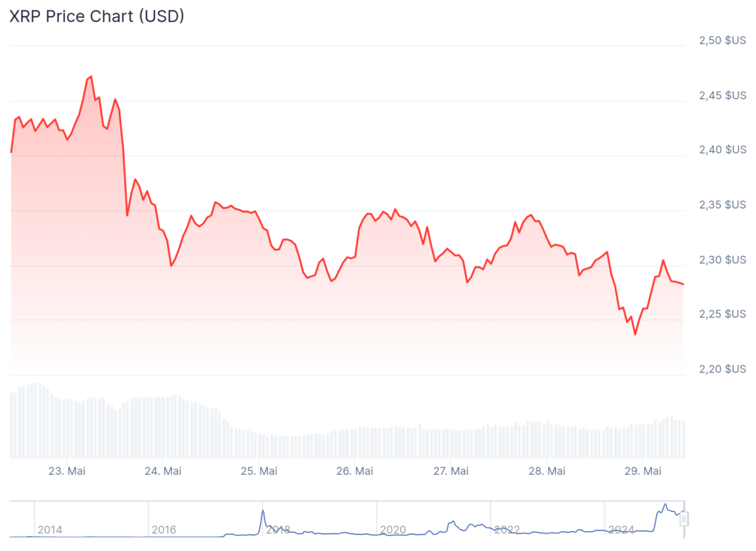The height and width of the screenshot is (551, 756).
Task: Click the 26. Mai date label
Action: [354, 471]
